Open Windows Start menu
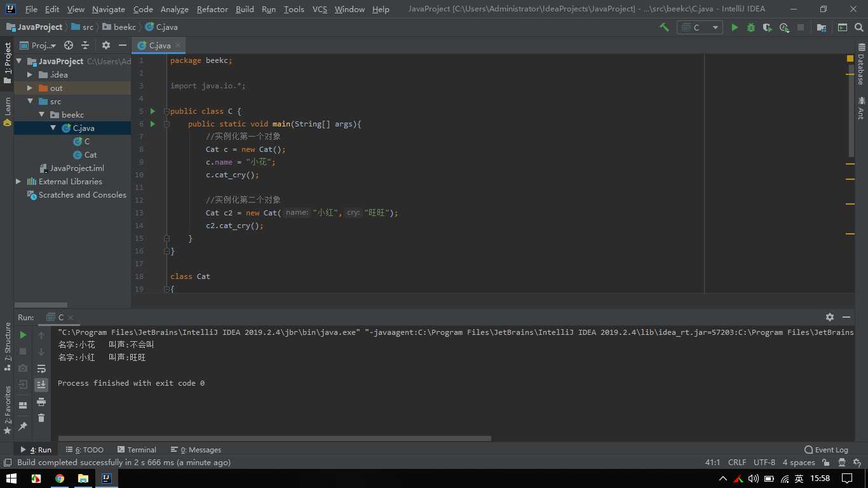The image size is (868, 488). [x=11, y=478]
